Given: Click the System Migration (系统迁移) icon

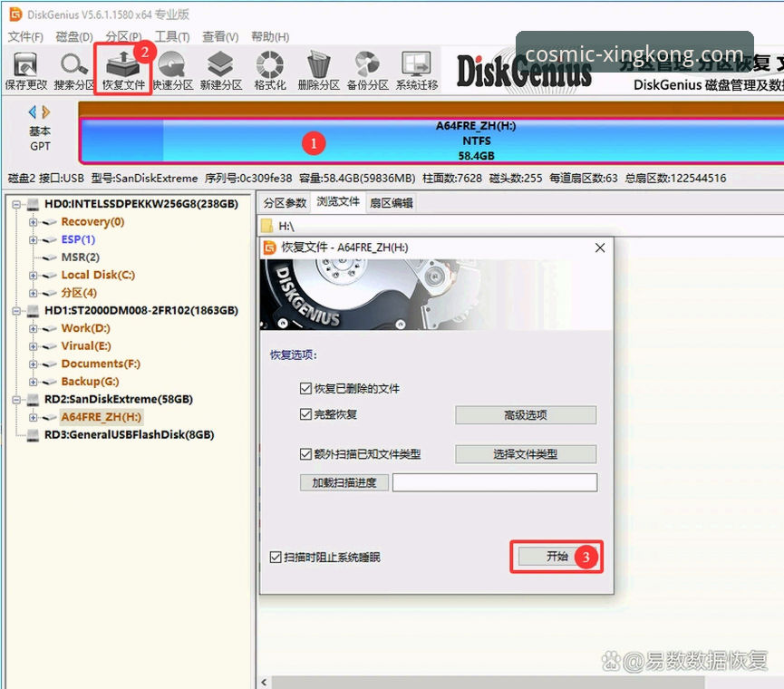Looking at the screenshot, I should (x=417, y=65).
